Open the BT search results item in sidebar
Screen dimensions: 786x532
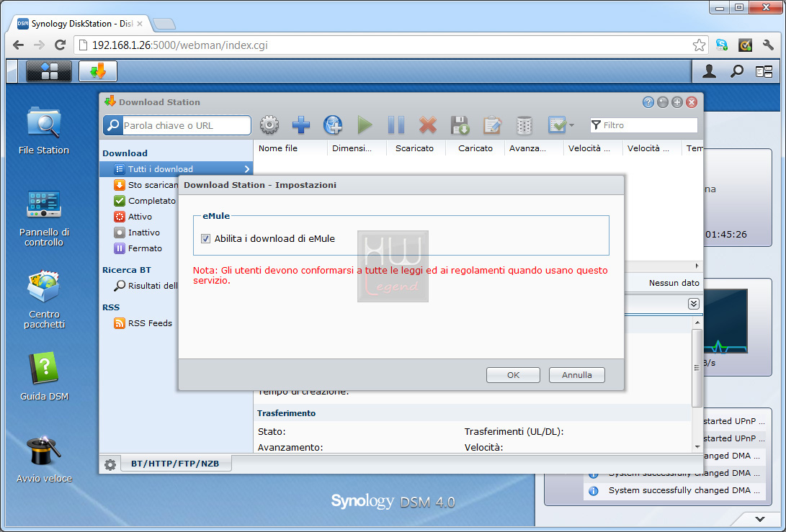pyautogui.click(x=146, y=286)
